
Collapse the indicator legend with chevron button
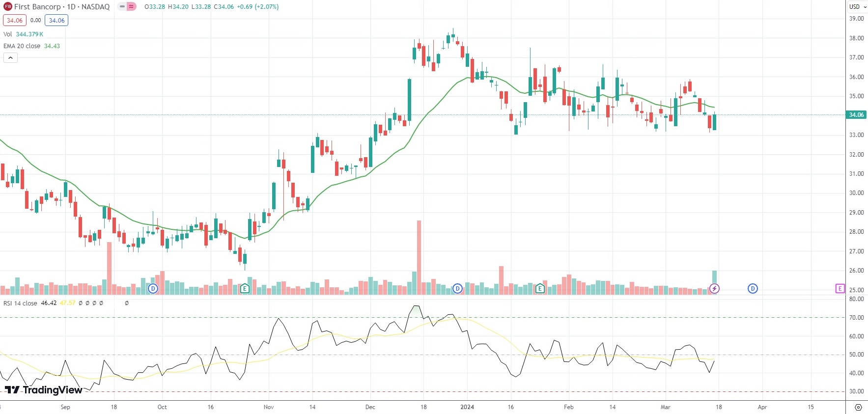(10, 58)
